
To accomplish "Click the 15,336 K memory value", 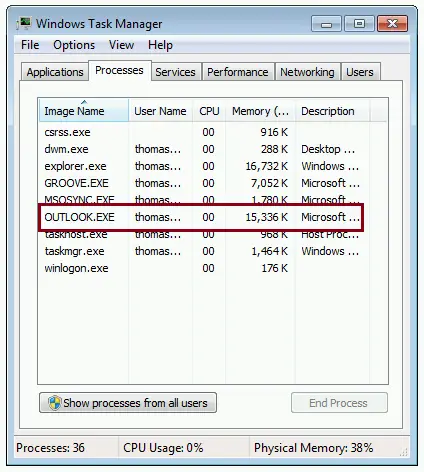I will pos(267,217).
